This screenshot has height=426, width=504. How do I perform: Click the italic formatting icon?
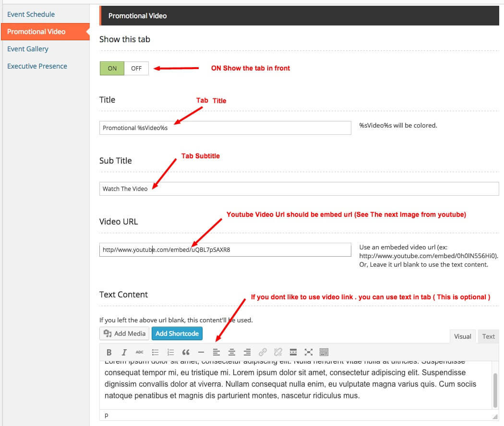(124, 352)
